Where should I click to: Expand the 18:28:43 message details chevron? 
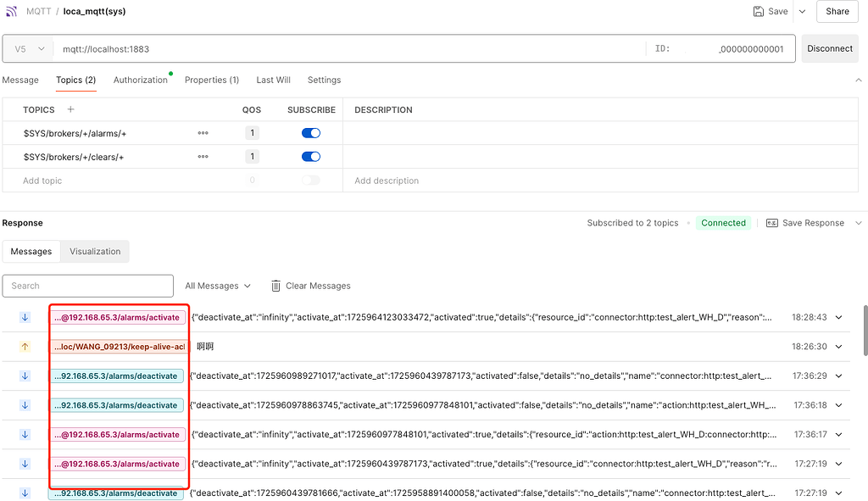click(837, 316)
